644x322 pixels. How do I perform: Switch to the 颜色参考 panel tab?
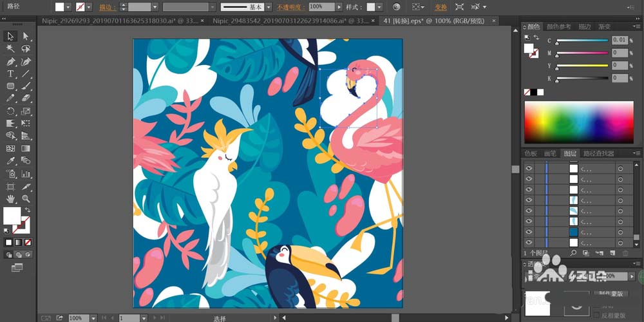[558, 26]
